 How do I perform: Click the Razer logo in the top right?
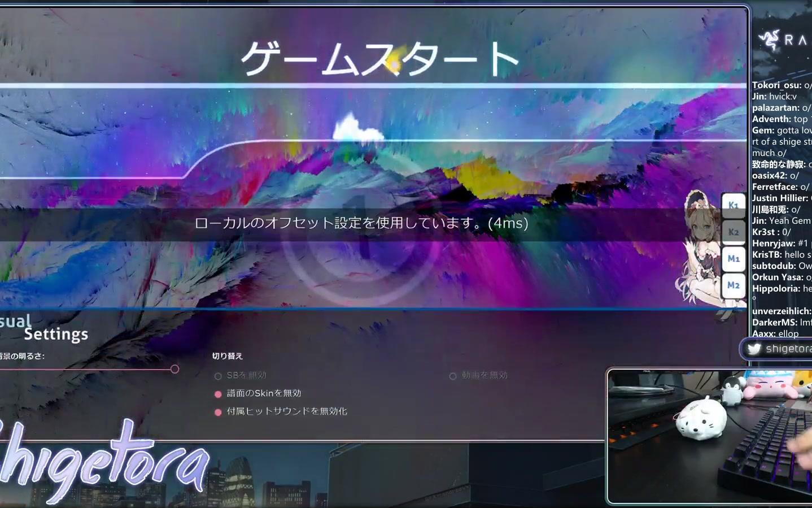(769, 40)
